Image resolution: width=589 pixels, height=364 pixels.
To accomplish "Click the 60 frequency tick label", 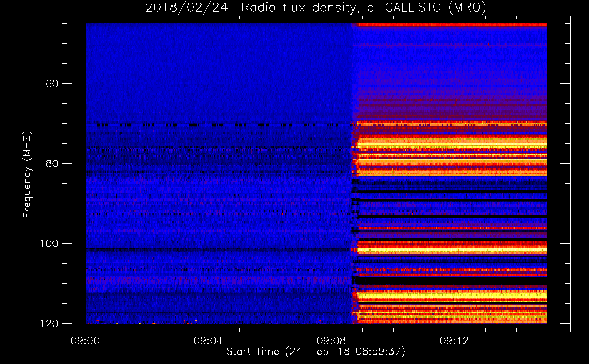I will 52,84.
